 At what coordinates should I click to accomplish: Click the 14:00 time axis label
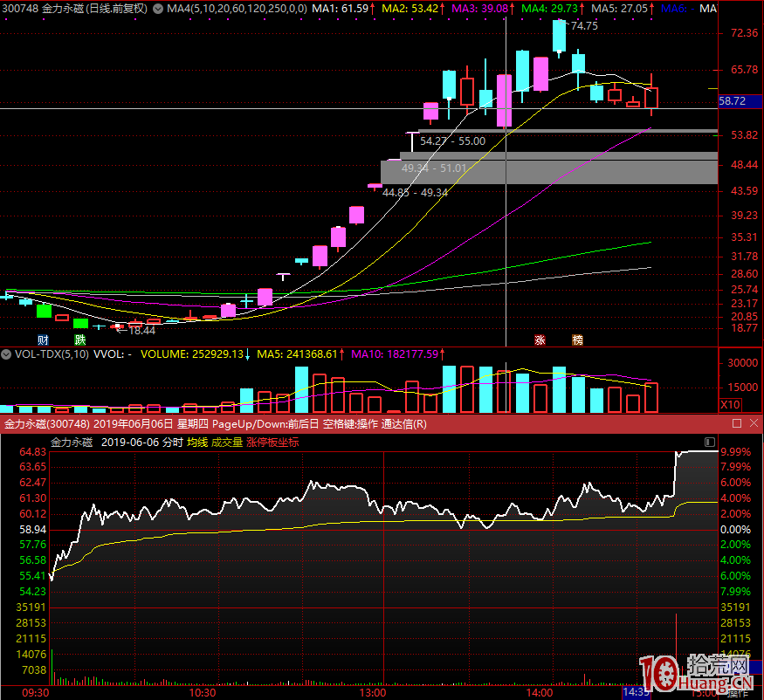pyautogui.click(x=540, y=693)
